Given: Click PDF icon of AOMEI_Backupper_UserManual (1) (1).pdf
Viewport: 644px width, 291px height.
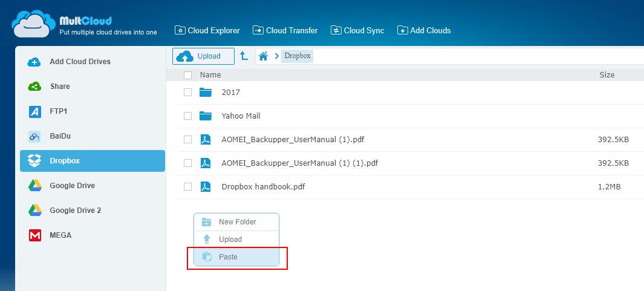Looking at the screenshot, I should pos(206,163).
